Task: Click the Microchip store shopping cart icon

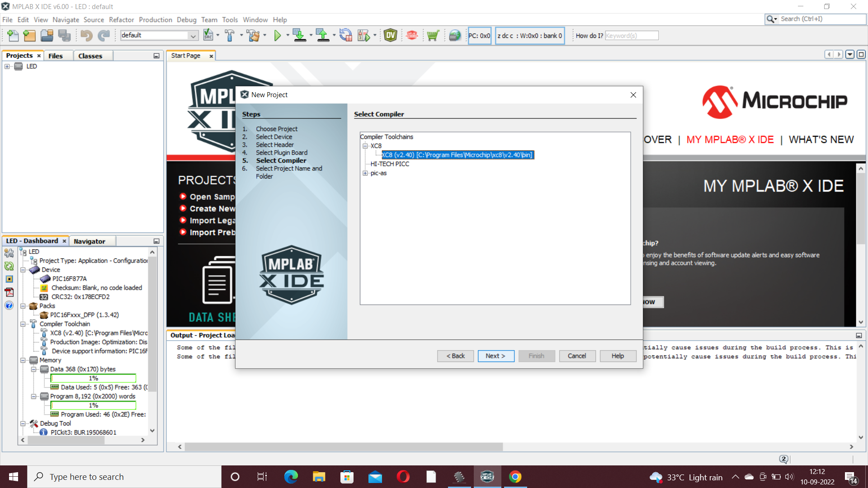Action: (433, 35)
